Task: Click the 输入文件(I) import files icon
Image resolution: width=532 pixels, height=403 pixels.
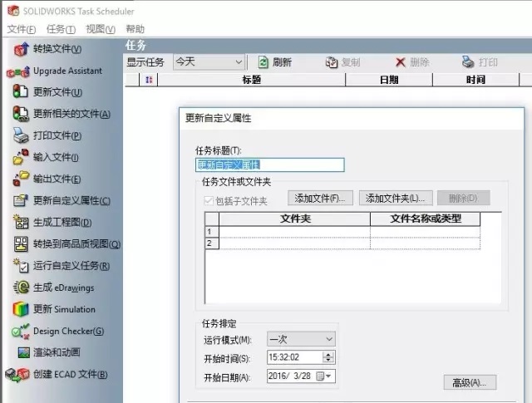Action: 21,157
